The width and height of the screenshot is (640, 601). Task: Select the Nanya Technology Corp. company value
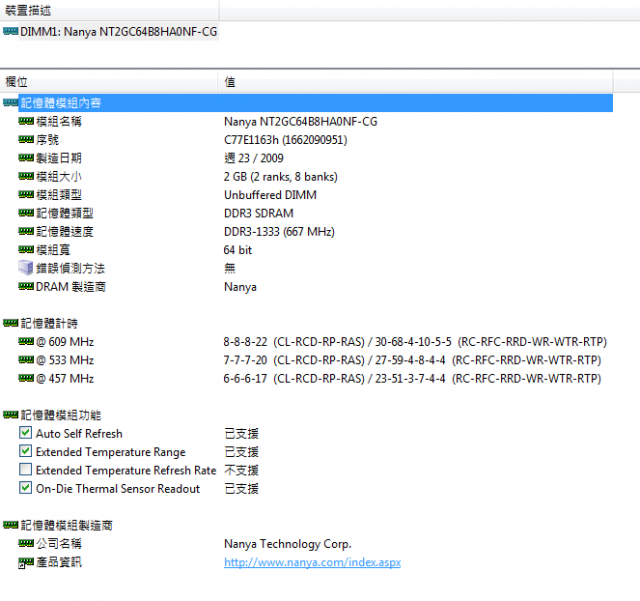(x=288, y=544)
